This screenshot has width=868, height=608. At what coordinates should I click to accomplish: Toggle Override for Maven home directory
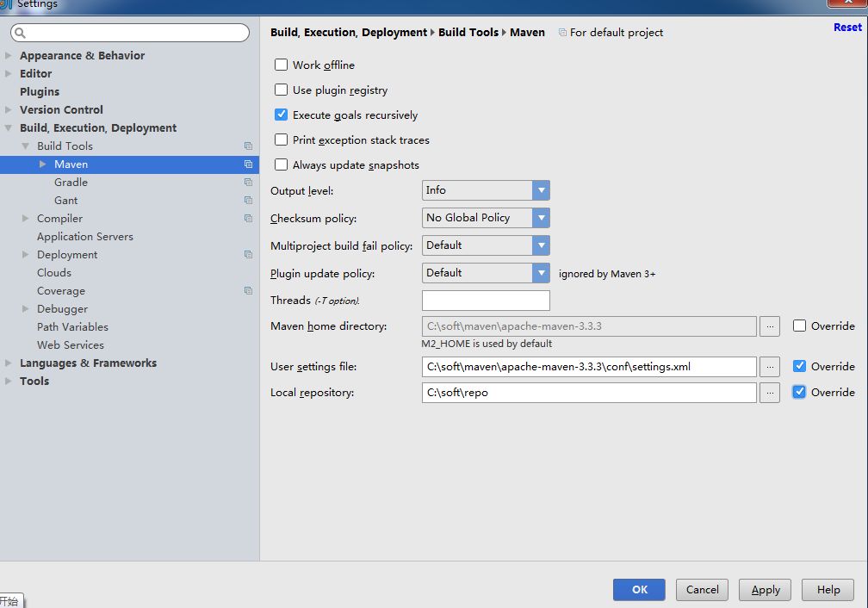click(x=799, y=326)
